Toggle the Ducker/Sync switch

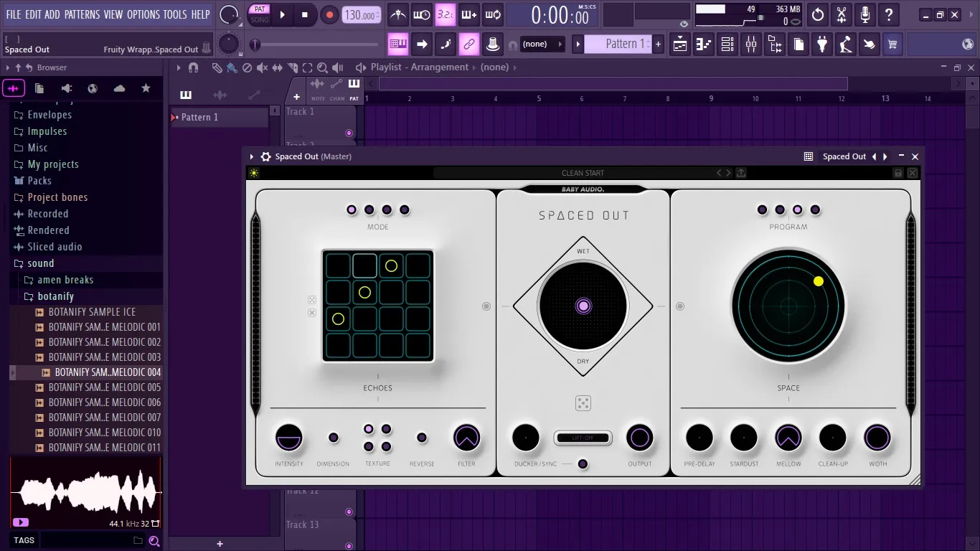click(x=583, y=463)
